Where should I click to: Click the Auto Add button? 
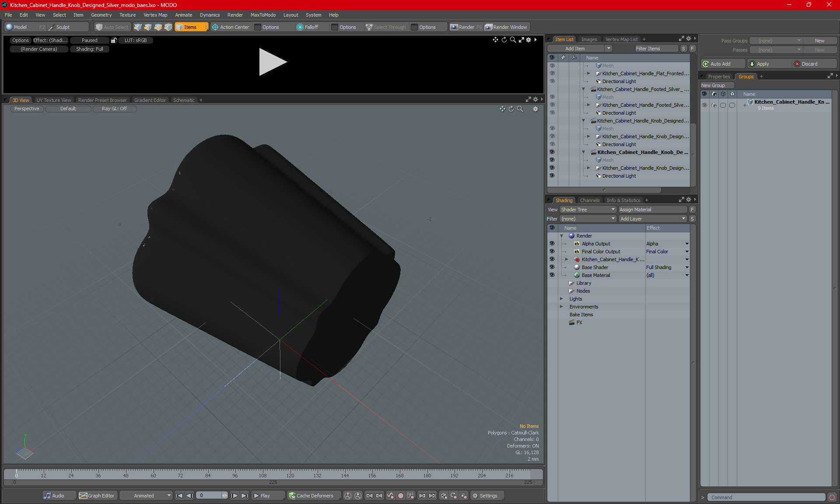tap(722, 64)
